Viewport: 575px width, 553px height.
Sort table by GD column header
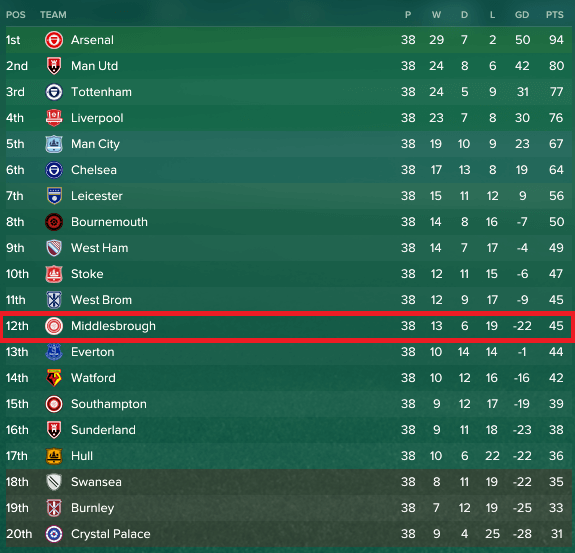[522, 15]
